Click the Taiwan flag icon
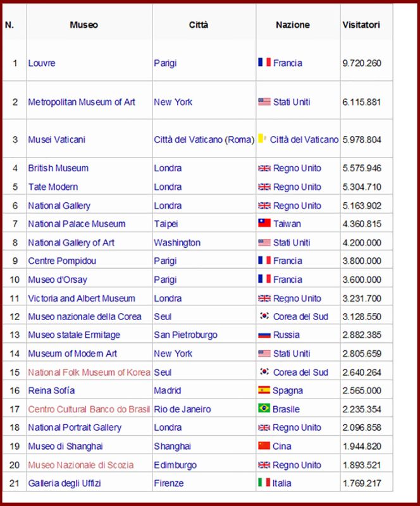420x506 pixels. point(264,223)
